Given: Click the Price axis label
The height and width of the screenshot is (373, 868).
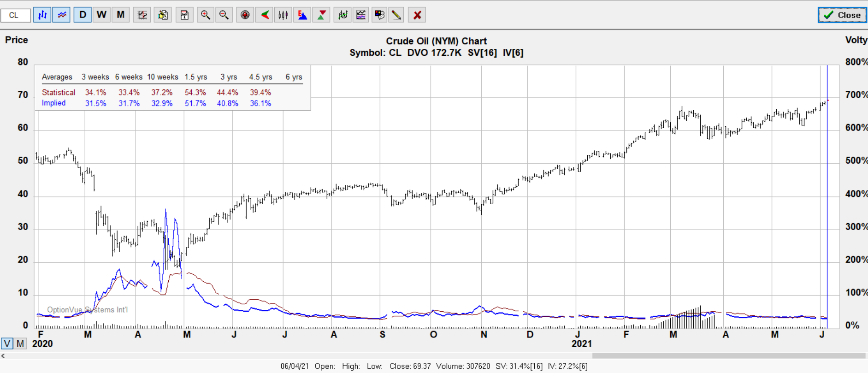Looking at the screenshot, I should tap(17, 40).
